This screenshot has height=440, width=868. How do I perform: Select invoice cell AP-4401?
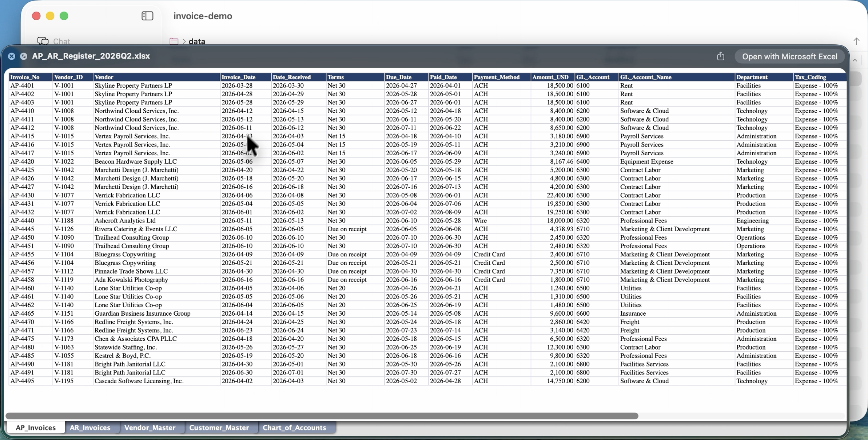(x=31, y=85)
